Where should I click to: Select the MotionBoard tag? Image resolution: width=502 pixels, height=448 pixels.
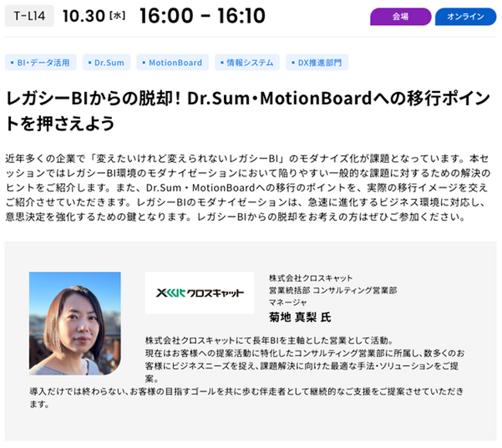click(x=172, y=63)
